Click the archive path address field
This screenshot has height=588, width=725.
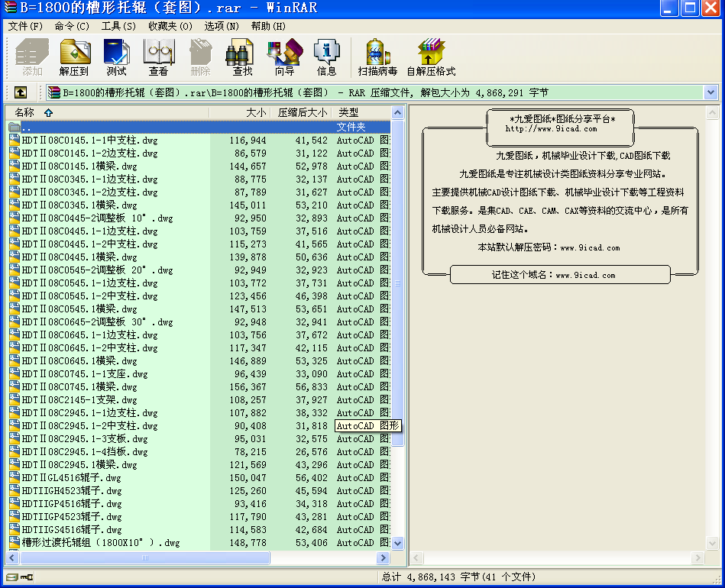coord(375,92)
